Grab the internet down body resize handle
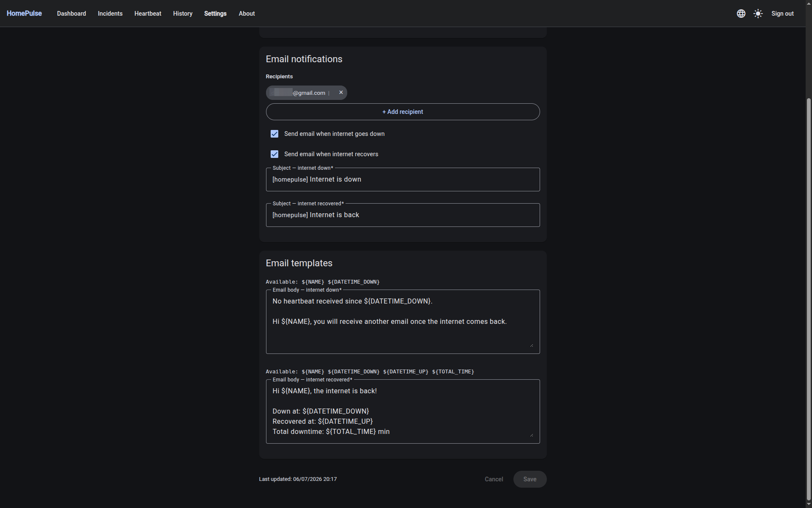 (x=531, y=345)
